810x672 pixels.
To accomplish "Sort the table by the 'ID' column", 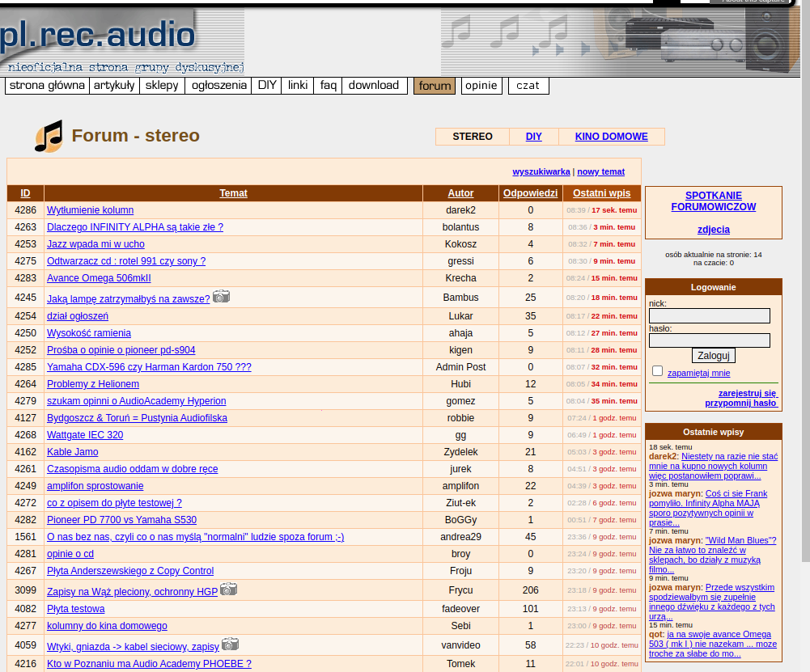I will click(25, 193).
